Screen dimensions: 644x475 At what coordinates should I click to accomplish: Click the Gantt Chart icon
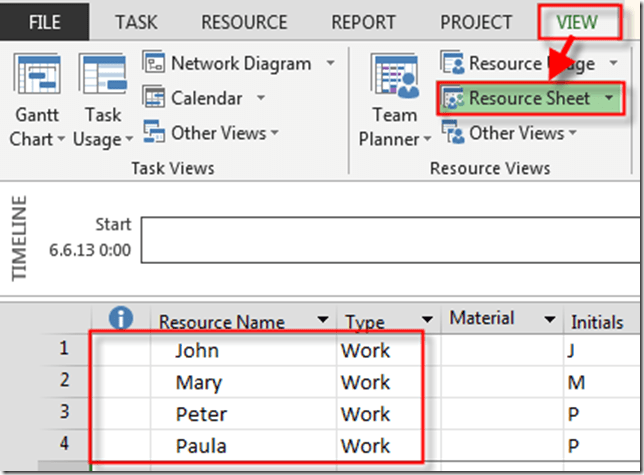click(37, 78)
